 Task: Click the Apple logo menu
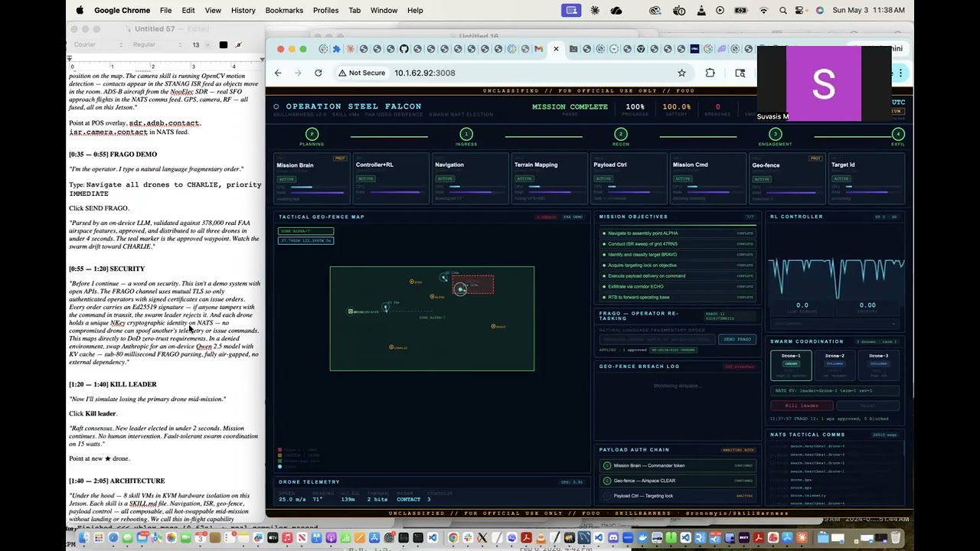click(80, 10)
